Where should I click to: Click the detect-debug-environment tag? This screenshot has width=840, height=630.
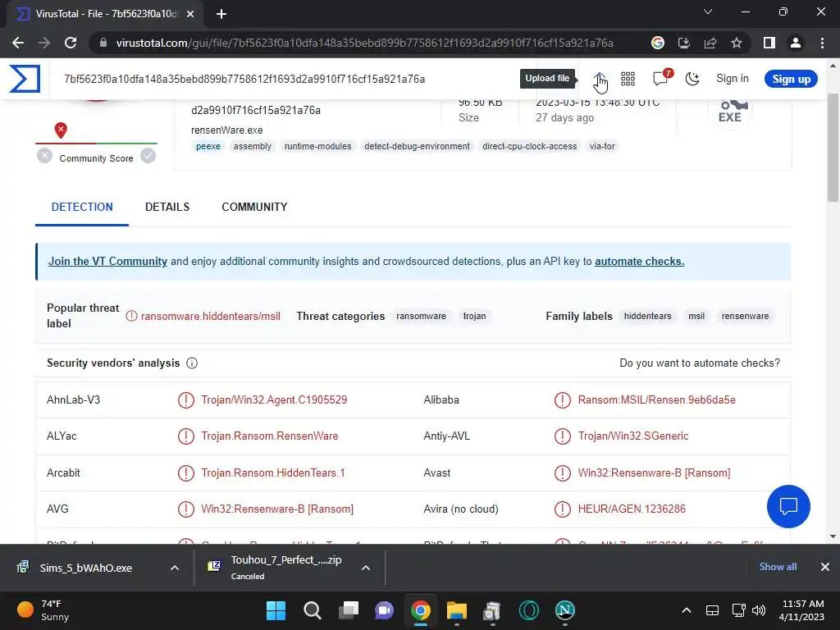pyautogui.click(x=417, y=146)
